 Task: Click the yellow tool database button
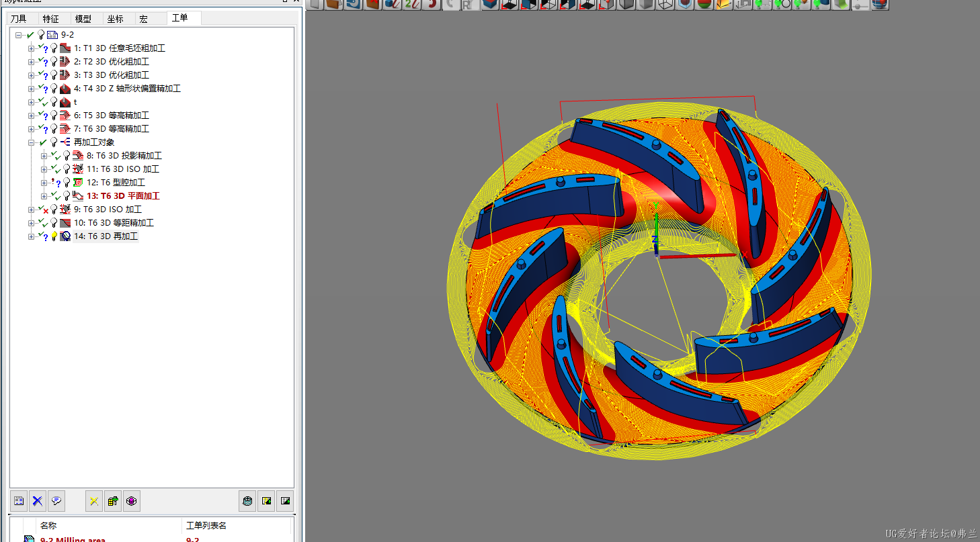pyautogui.click(x=113, y=501)
